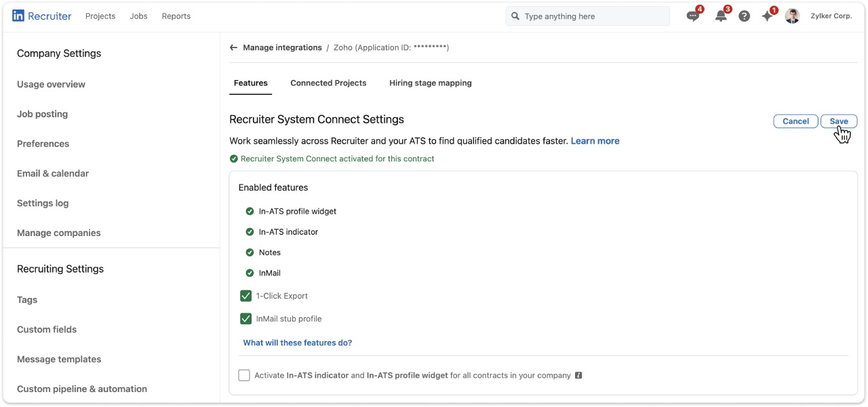Open Custom pipeline & automation
This screenshot has width=868, height=407.
pos(82,389)
